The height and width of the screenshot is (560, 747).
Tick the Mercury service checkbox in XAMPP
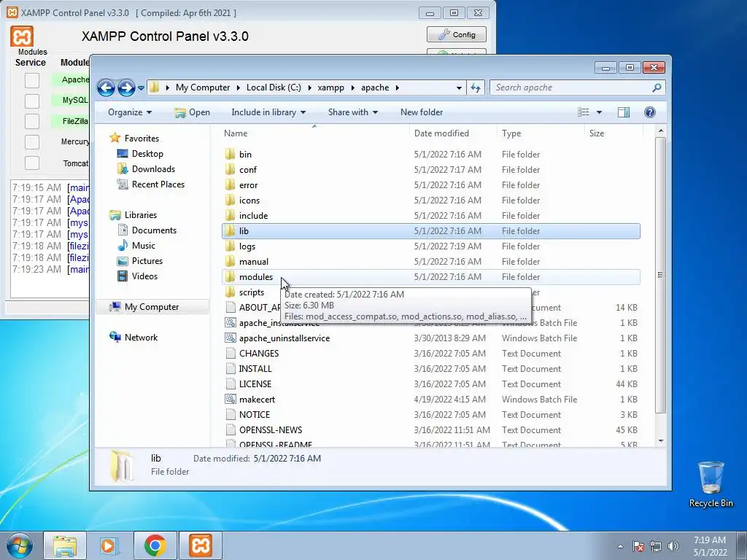pos(32,142)
